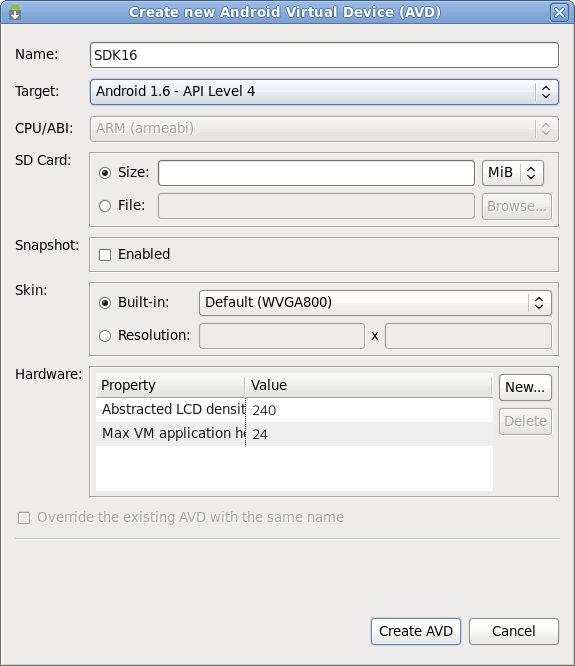The width and height of the screenshot is (575, 666).
Task: Click the Cancel button
Action: coord(514,631)
